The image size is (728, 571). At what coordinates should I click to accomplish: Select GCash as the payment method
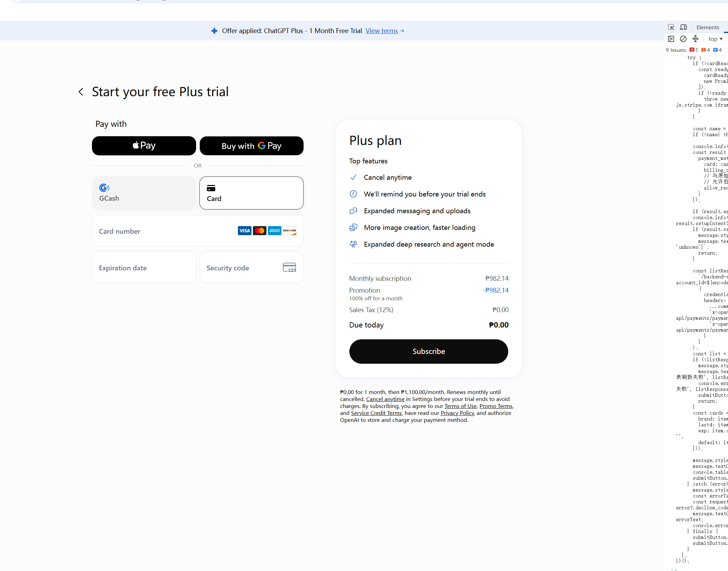click(144, 193)
